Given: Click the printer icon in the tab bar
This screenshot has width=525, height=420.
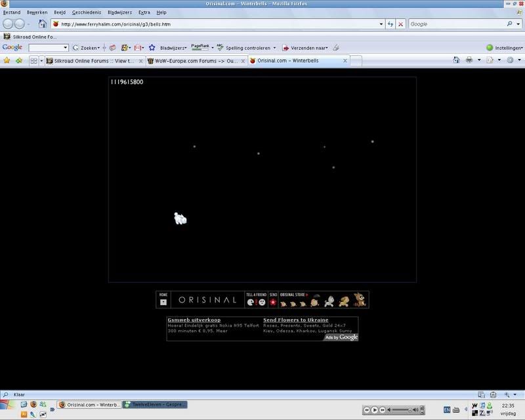Looking at the screenshot, I should tap(469, 60).
